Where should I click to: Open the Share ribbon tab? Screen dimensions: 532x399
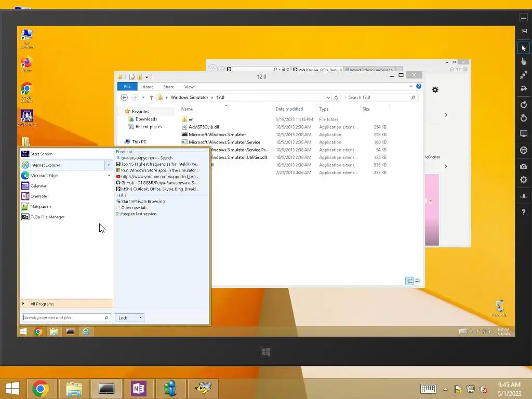[169, 87]
